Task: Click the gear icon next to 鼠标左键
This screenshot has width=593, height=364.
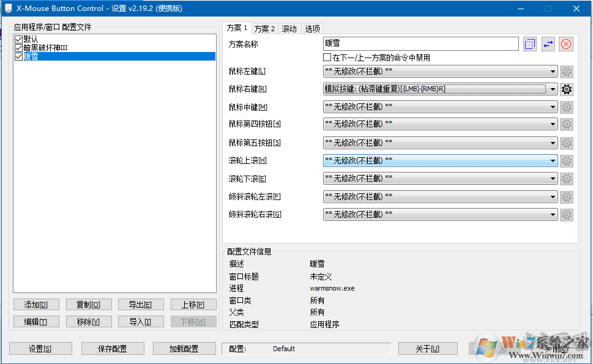Action: (567, 70)
